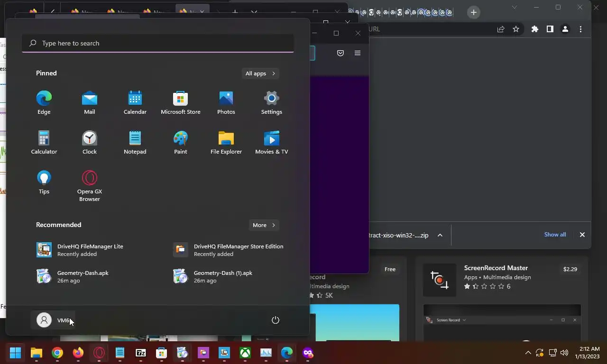607x364 pixels.
Task: Launch Calendar from the Start menu
Action: pos(135,103)
